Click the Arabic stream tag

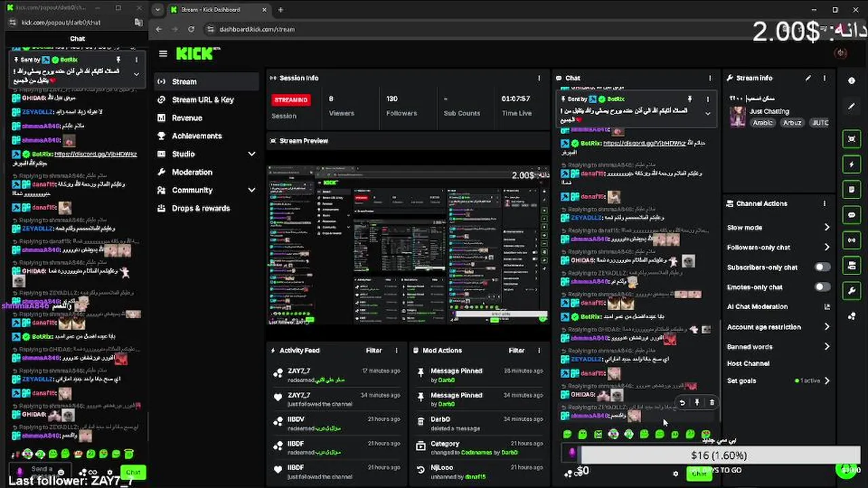(x=763, y=123)
